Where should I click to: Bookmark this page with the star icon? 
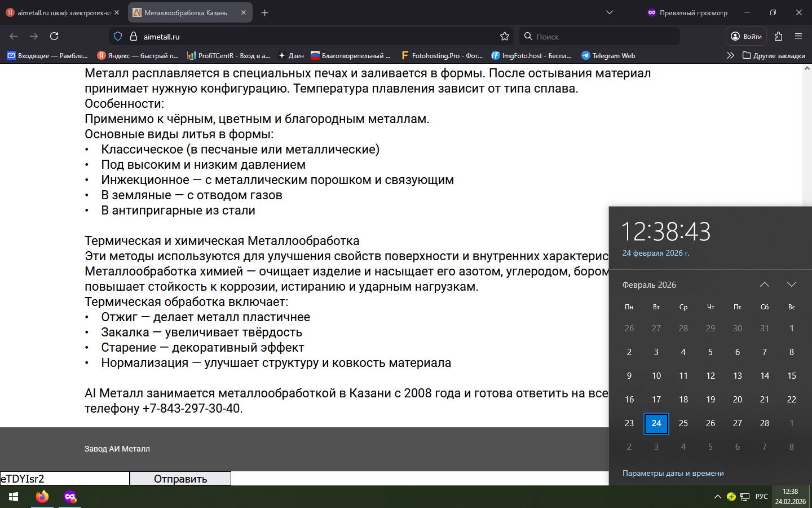tap(504, 36)
